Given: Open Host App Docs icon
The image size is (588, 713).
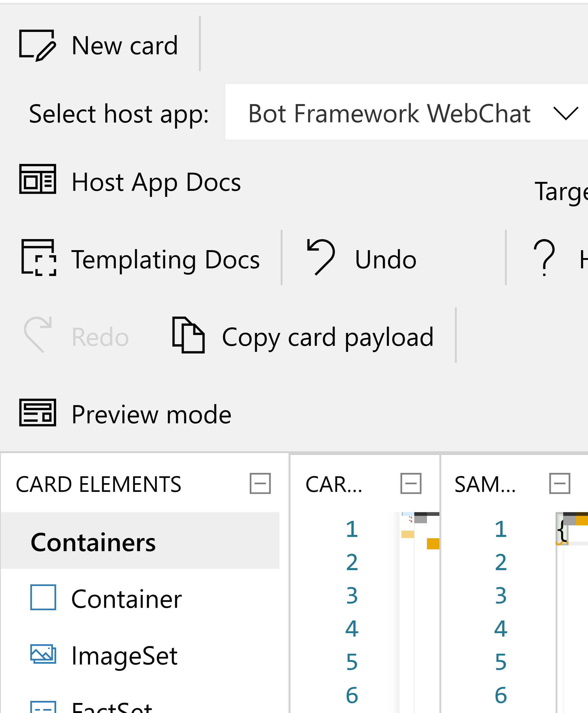Looking at the screenshot, I should click(38, 179).
